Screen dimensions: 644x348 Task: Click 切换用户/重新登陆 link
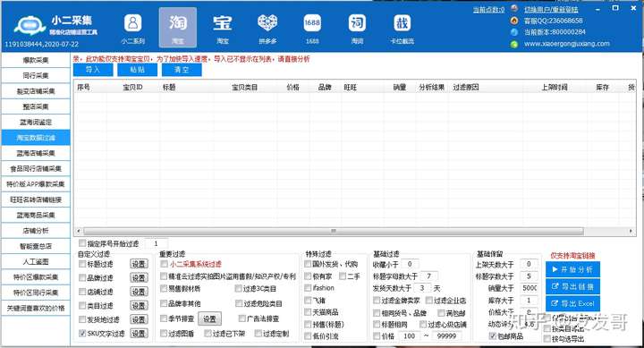[551, 9]
